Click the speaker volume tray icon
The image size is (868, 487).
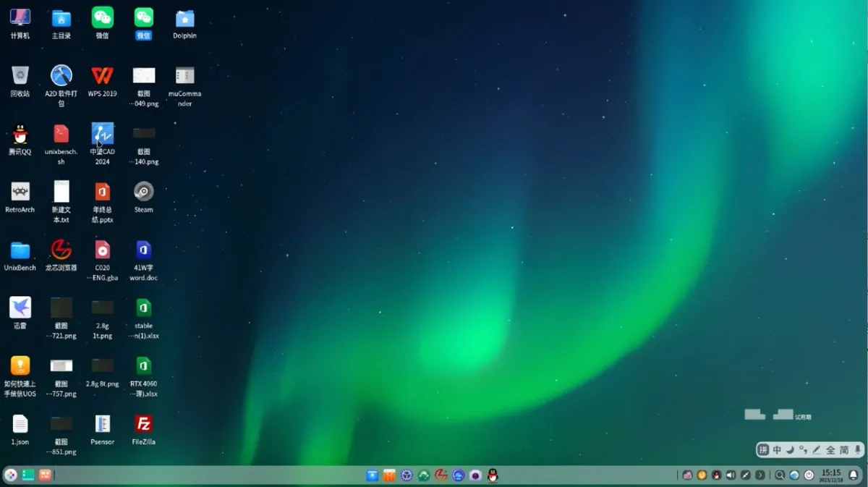(731, 475)
